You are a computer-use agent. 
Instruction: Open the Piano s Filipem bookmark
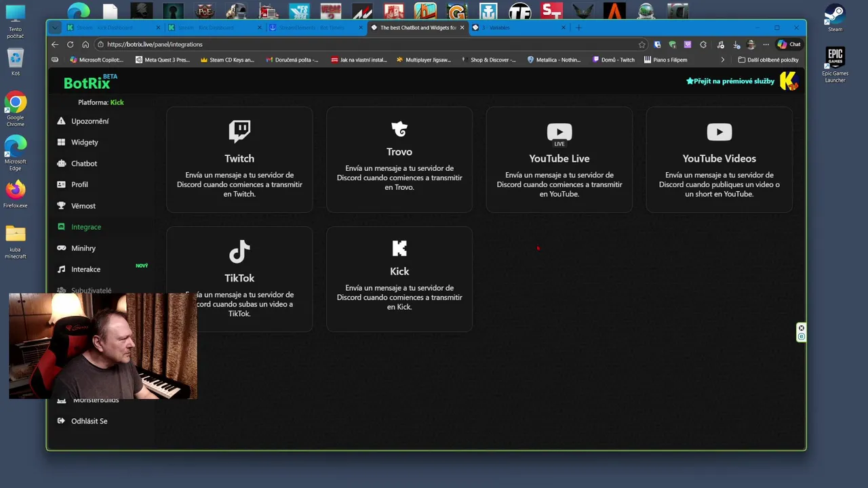point(666,60)
